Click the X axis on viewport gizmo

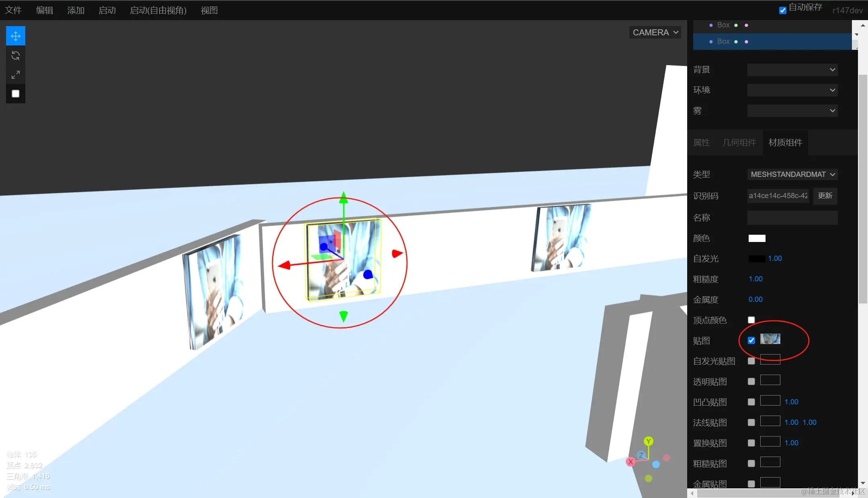pos(631,462)
